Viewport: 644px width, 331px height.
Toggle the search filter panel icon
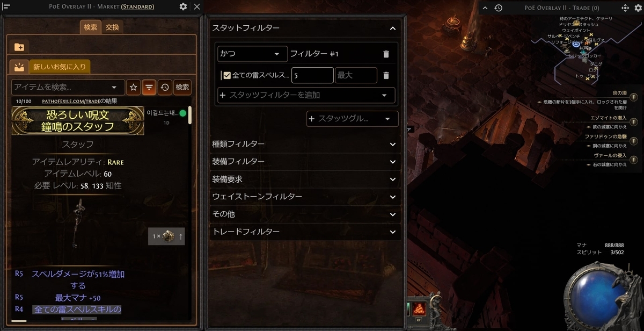pyautogui.click(x=149, y=87)
